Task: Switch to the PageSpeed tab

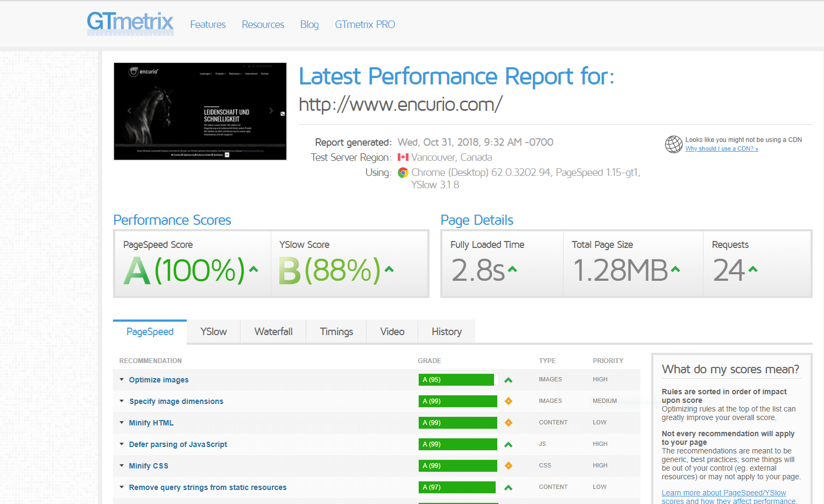Action: [x=150, y=332]
